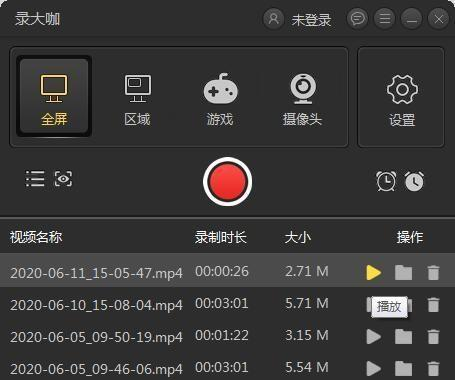Click the 大小 column header
455x380 pixels.
click(x=298, y=237)
